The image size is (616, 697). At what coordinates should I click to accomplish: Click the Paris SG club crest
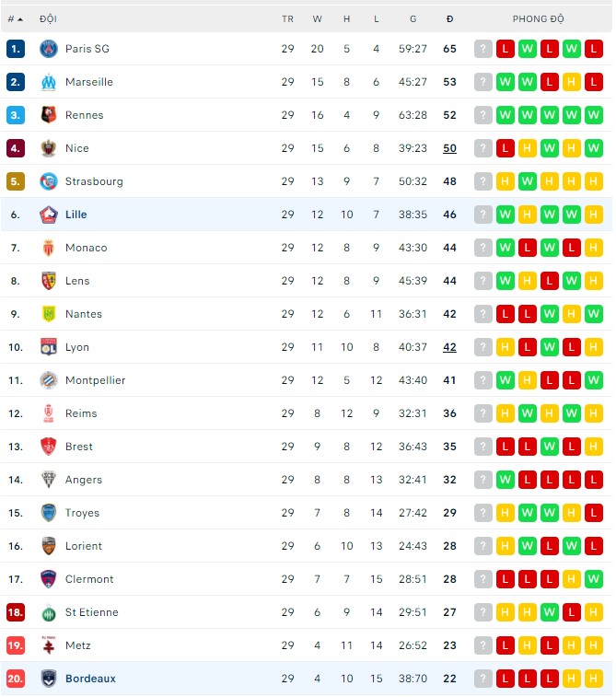(x=49, y=49)
